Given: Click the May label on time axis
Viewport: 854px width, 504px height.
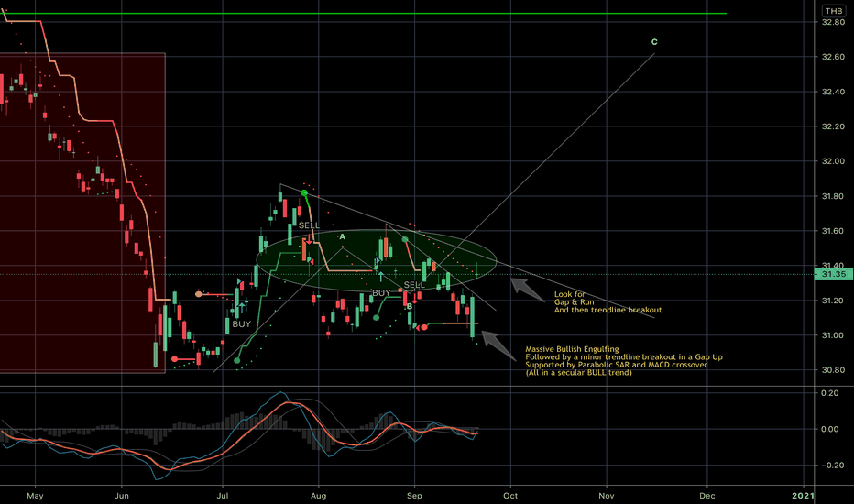Looking at the screenshot, I should point(35,495).
